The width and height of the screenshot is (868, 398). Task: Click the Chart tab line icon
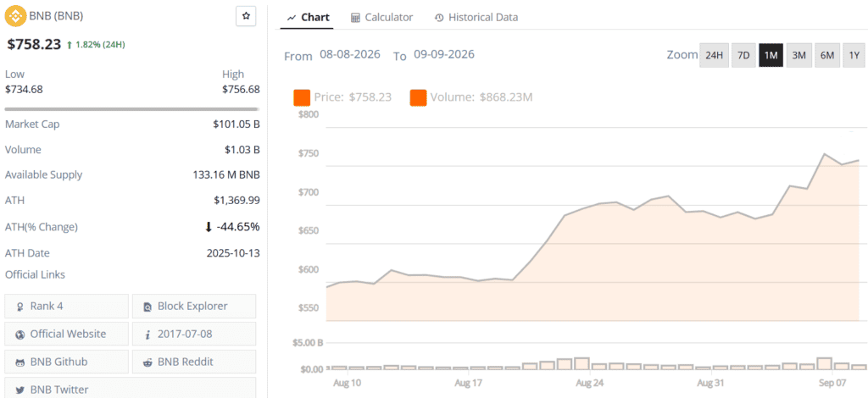tap(292, 19)
